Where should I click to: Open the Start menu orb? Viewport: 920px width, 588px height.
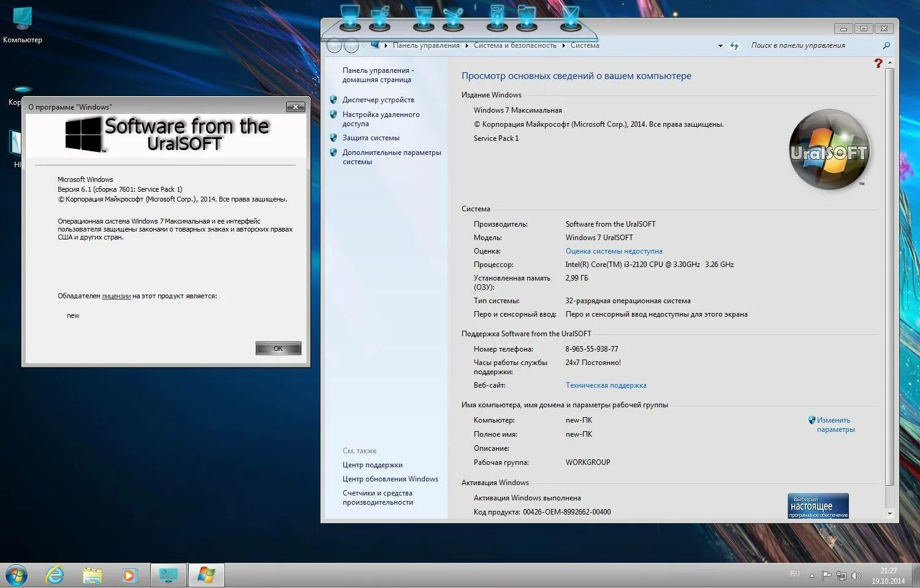point(17,575)
